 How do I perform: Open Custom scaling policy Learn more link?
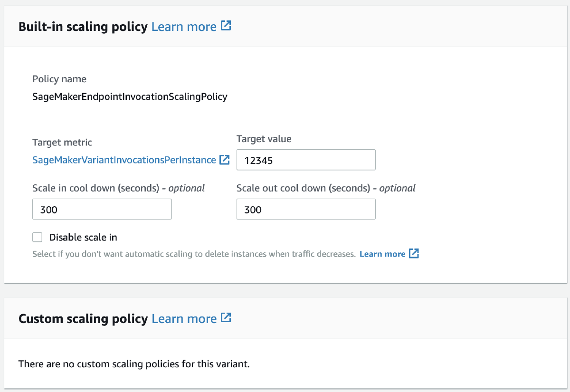coord(184,318)
